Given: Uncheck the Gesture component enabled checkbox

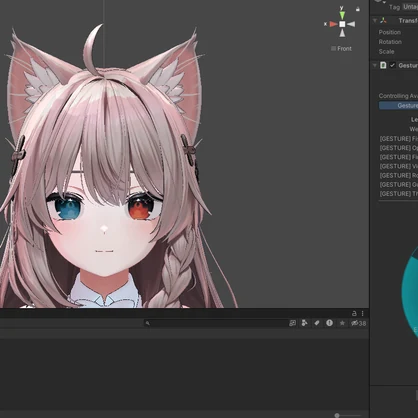Looking at the screenshot, I should pyautogui.click(x=392, y=65).
